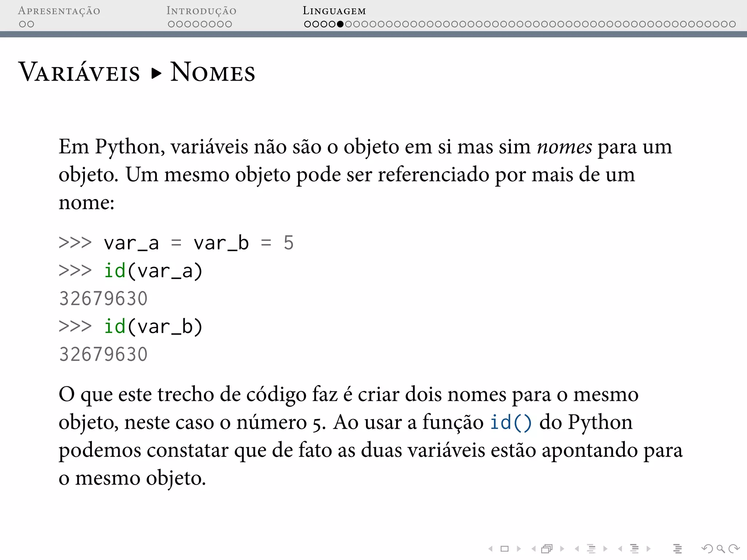Select first slide circle under Linguagem
Viewport: 747px width, 560px height.
308,24
